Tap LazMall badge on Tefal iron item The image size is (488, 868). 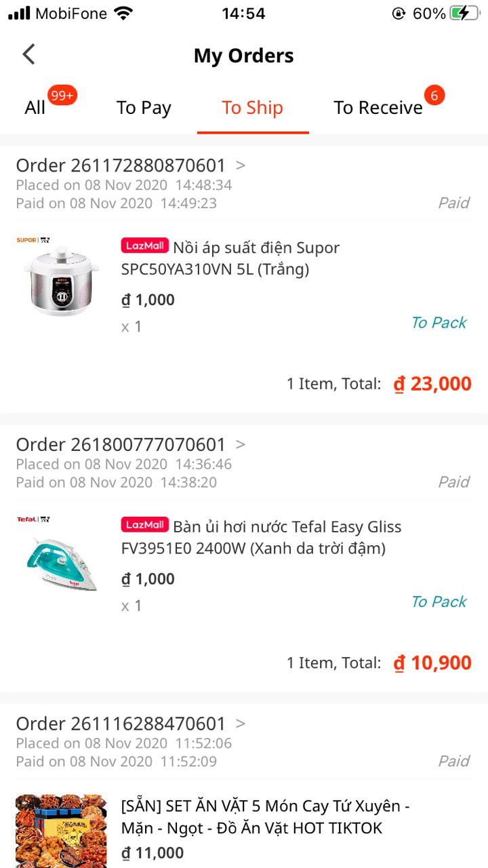[145, 525]
